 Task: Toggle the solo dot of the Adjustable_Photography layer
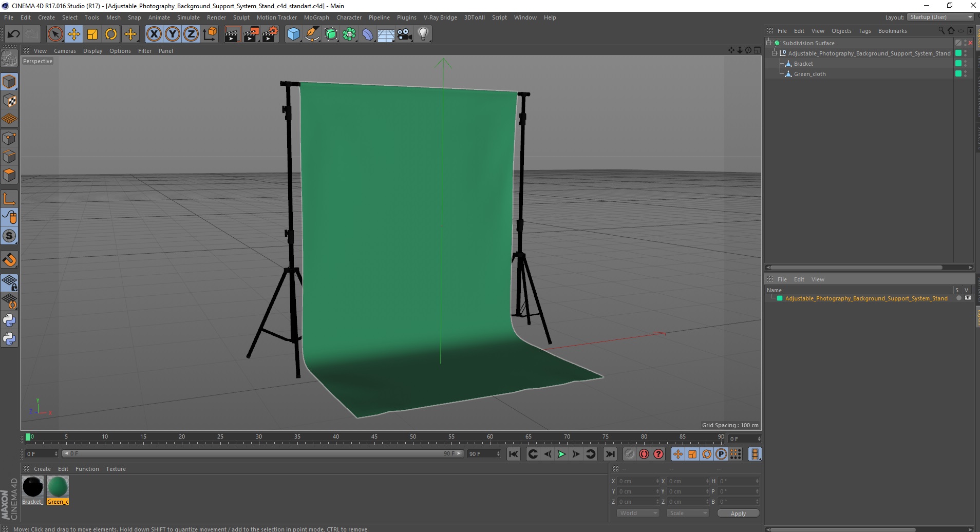click(958, 298)
